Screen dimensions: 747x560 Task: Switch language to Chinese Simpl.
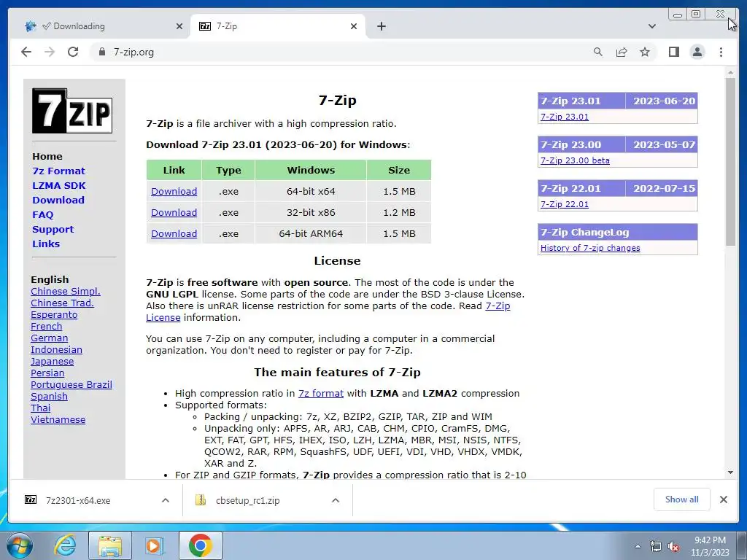[x=65, y=292]
